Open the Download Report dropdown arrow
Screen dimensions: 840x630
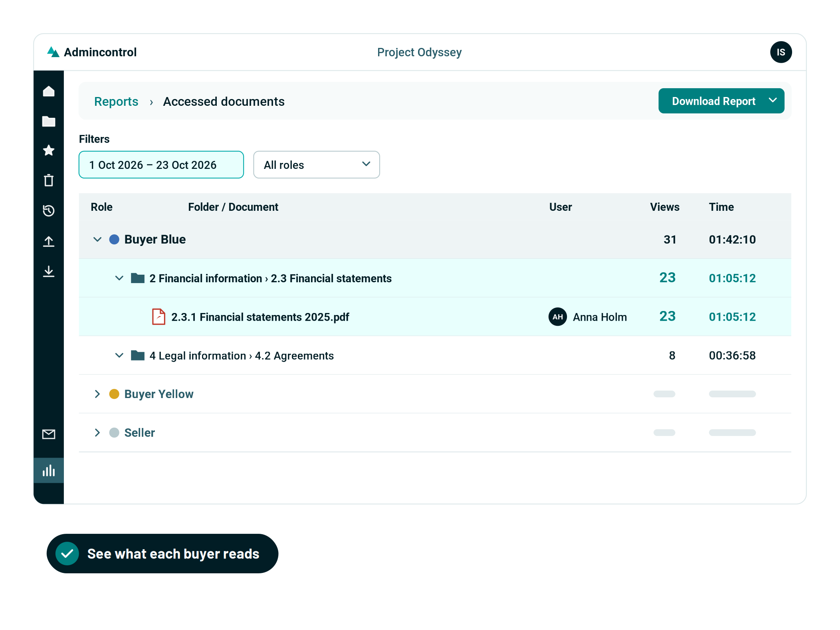coord(773,101)
